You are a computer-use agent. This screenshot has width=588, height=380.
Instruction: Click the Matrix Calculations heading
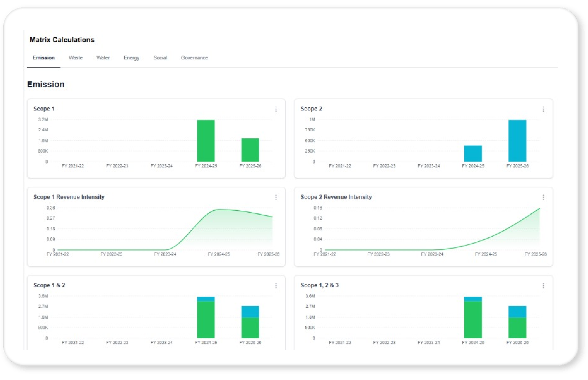point(62,39)
